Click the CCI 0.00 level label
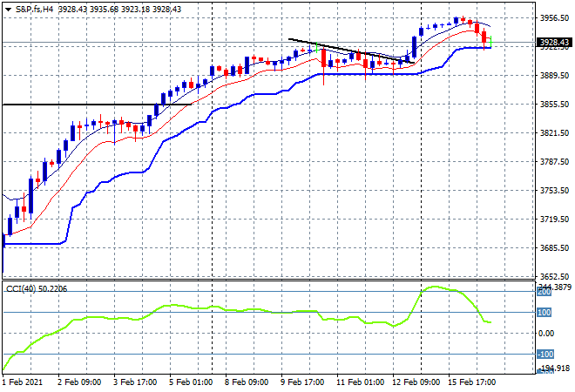 pos(545,334)
